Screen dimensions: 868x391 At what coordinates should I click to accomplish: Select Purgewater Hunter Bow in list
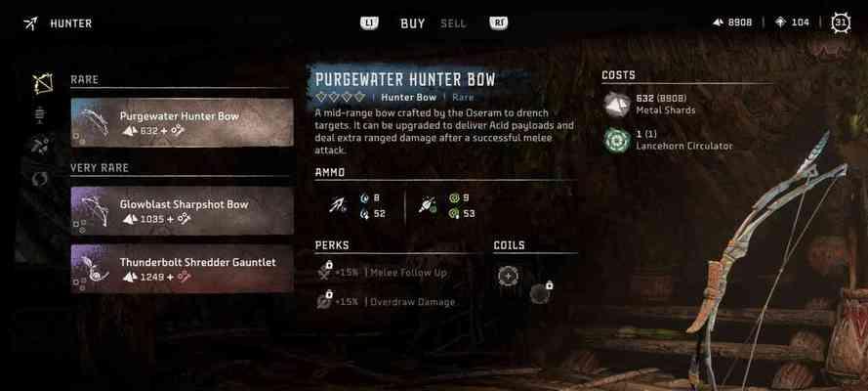point(183,122)
